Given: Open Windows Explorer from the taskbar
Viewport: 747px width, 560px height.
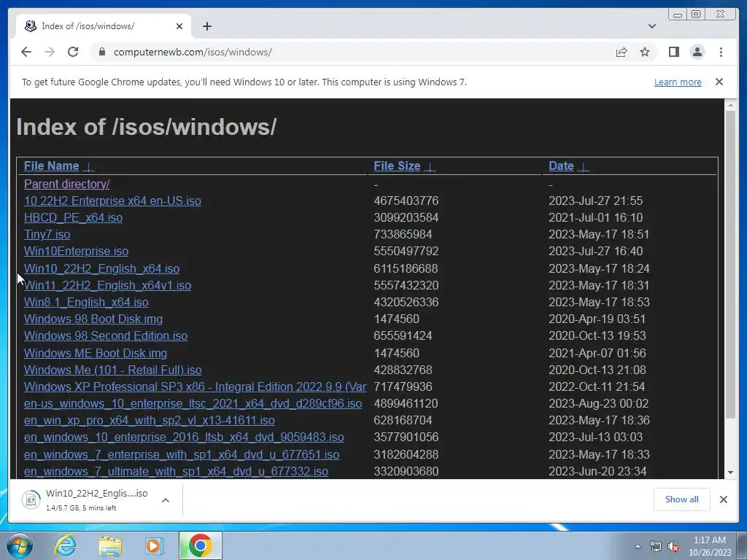Looking at the screenshot, I should coord(110,546).
